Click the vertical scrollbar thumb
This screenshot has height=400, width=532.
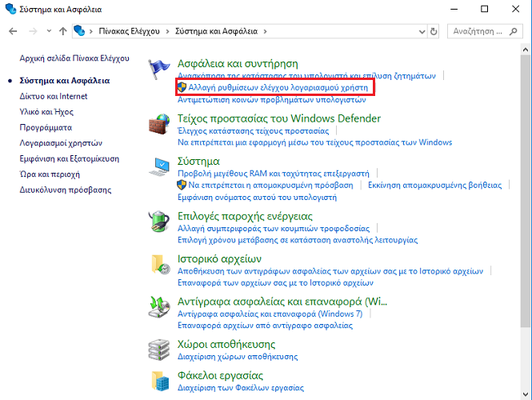point(526,191)
